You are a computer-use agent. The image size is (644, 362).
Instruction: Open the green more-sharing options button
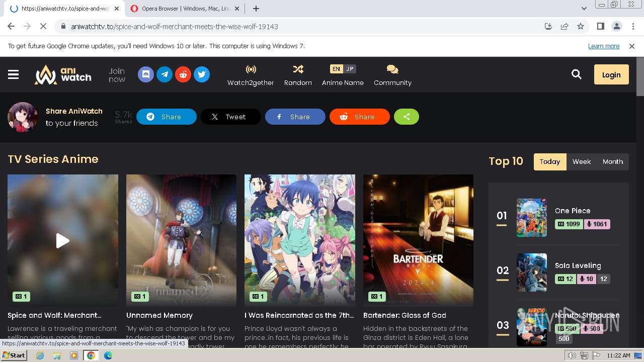[407, 117]
